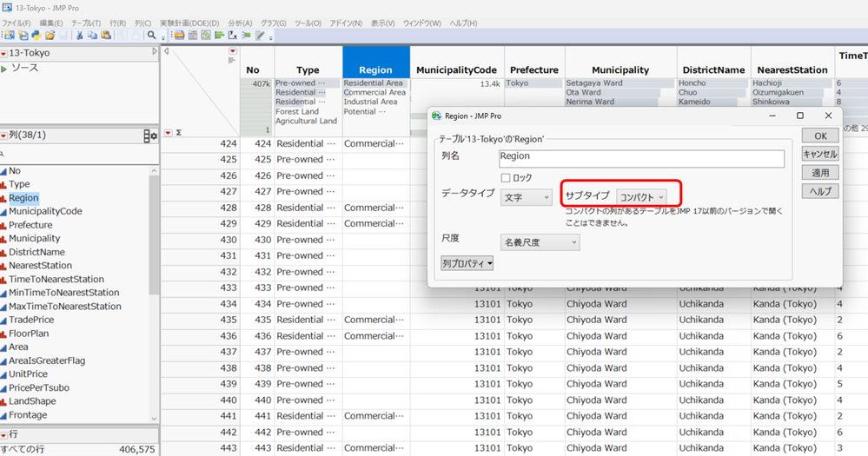The width and height of the screenshot is (868, 456).
Task: Open the columns panel settings icon
Action: (x=150, y=135)
